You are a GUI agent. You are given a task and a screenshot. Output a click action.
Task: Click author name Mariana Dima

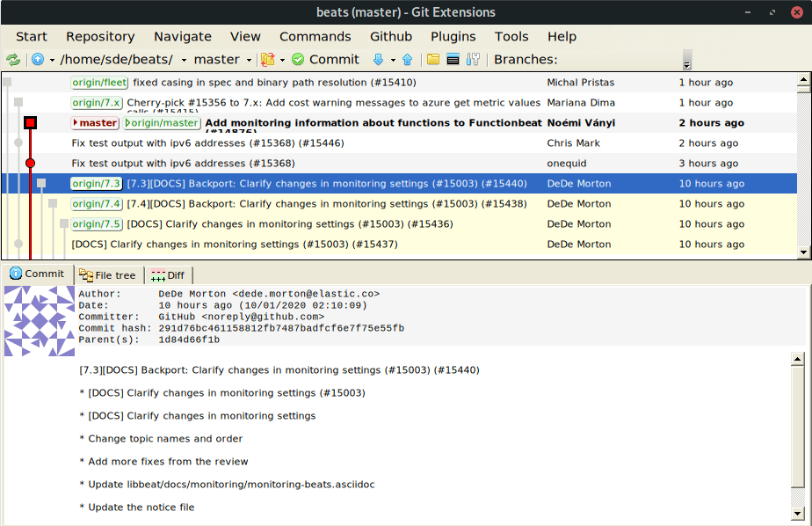pyautogui.click(x=581, y=103)
